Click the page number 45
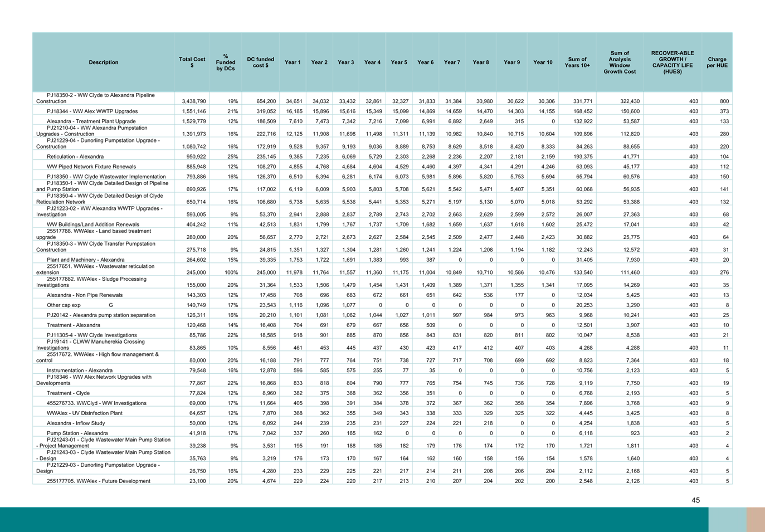Screen dimensions: 765x532 pyautogui.click(x=696, y=500)
